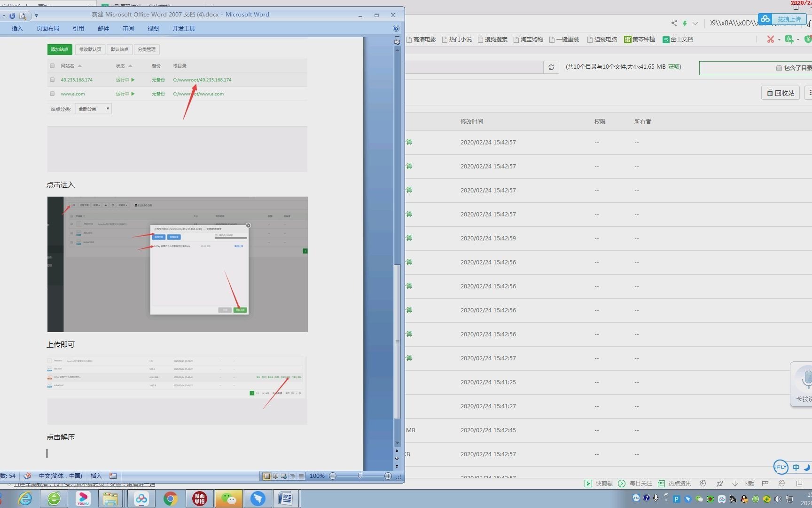Viewport: 812px width, 508px height.
Task: Click the red scissors screenshot icon
Action: tap(770, 40)
